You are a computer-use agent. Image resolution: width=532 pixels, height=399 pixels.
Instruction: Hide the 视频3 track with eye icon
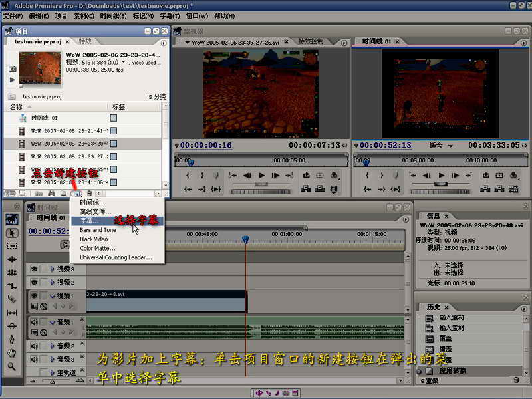tap(34, 269)
